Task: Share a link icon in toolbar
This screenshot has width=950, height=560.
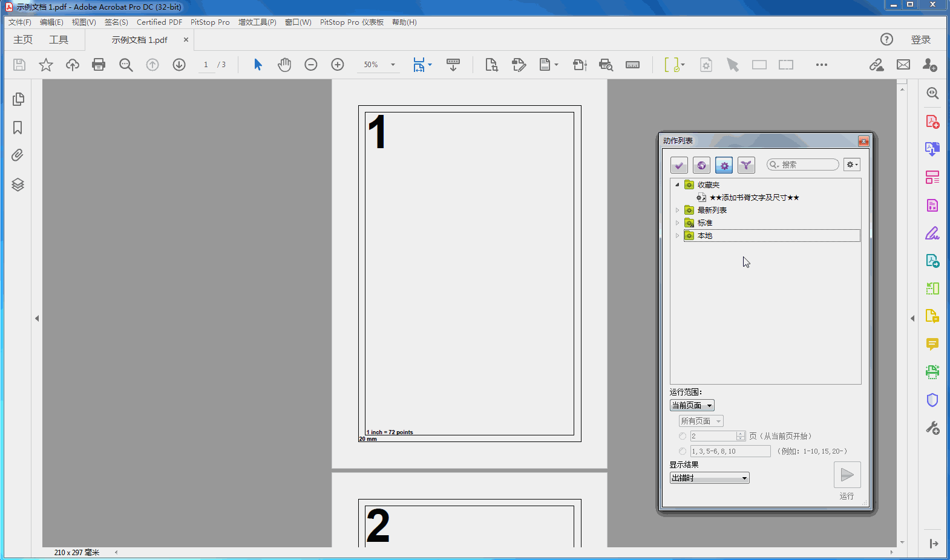Action: 876,65
